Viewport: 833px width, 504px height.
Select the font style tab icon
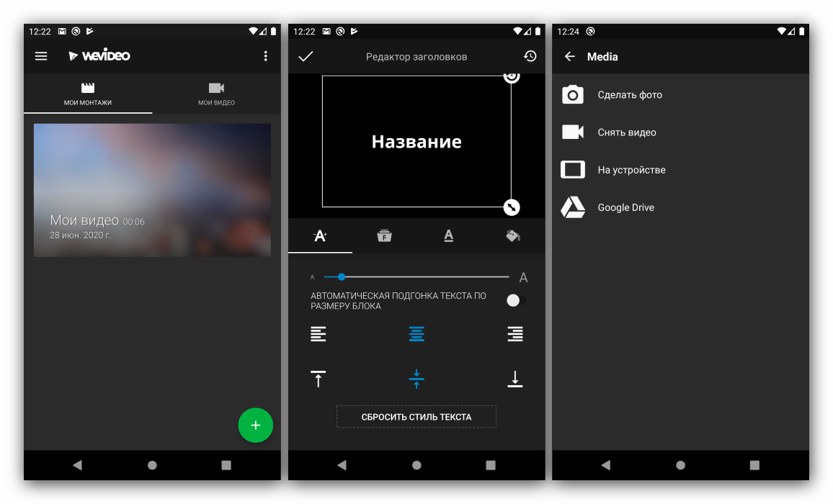(x=384, y=235)
